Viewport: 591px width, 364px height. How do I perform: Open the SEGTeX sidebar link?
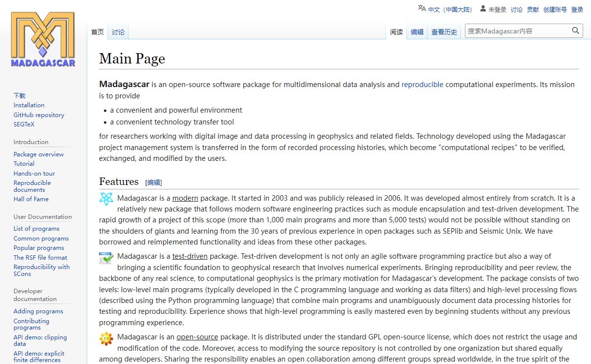pos(24,124)
